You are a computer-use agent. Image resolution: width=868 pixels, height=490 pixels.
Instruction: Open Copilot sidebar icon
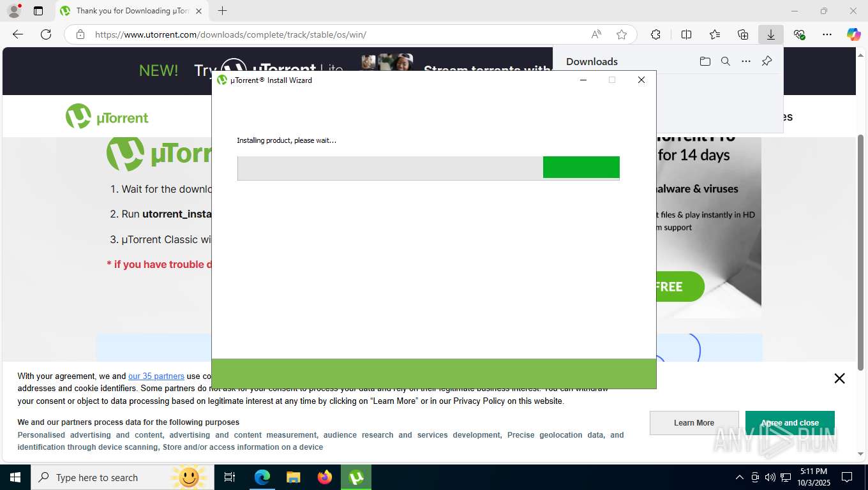[854, 34]
